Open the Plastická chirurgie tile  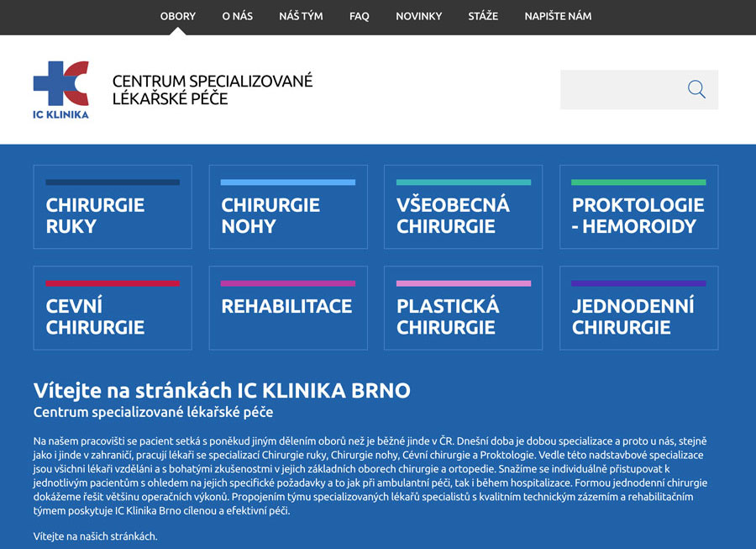464,308
